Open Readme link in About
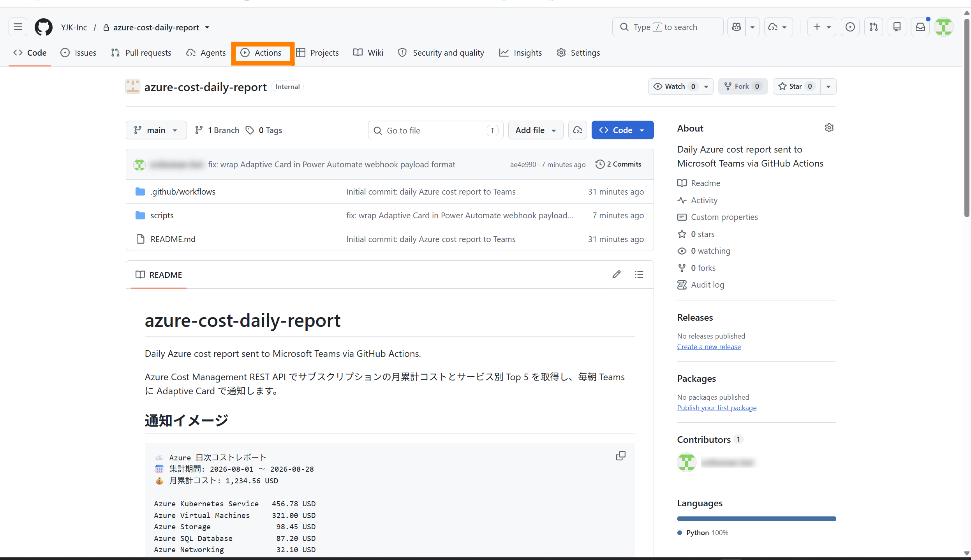 699,183
